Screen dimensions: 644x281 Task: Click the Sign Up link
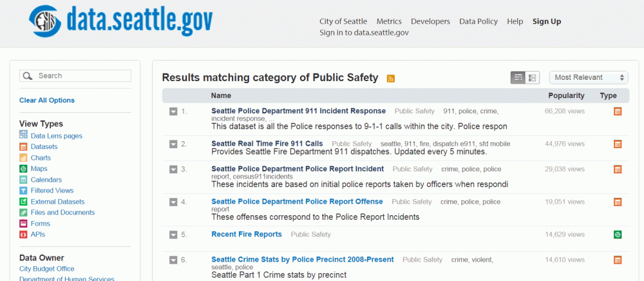(x=547, y=21)
